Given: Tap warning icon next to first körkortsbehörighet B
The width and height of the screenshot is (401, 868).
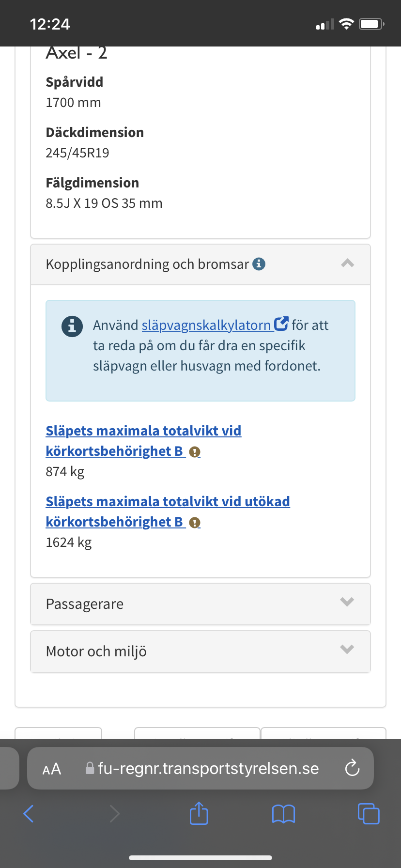Looking at the screenshot, I should [x=195, y=452].
